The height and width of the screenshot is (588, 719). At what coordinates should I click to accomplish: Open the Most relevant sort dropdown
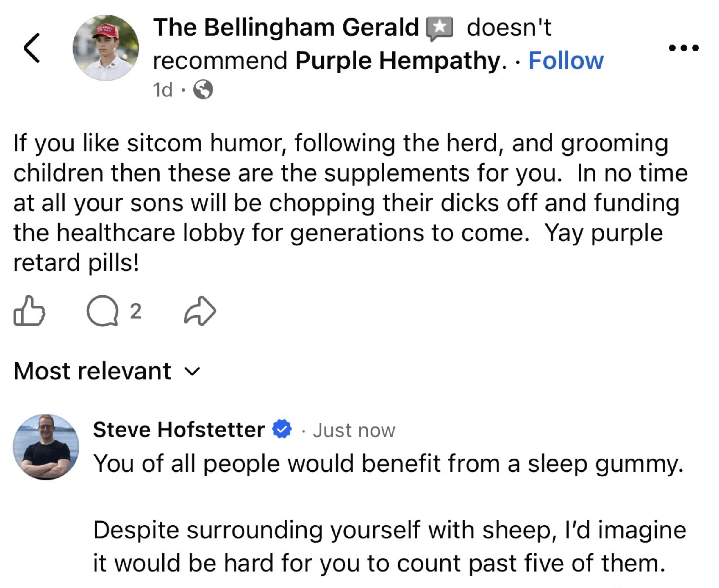[x=93, y=371]
